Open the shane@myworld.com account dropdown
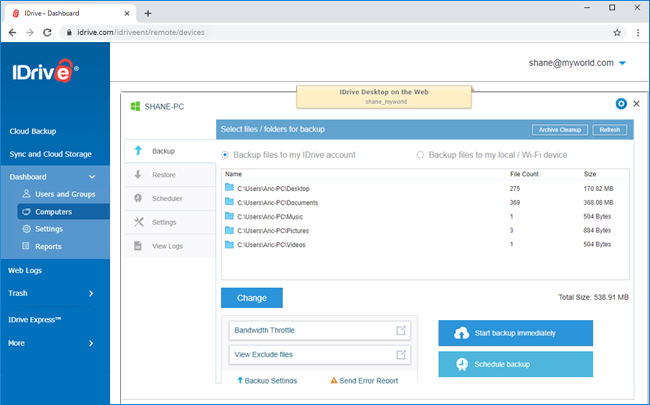Viewport: 650px width, 405px height. click(622, 63)
